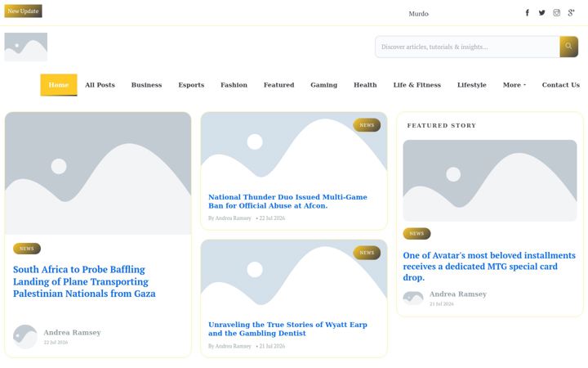Click By Andrea Ramsey under Wyatt Earp article
588x368 pixels.
point(229,346)
